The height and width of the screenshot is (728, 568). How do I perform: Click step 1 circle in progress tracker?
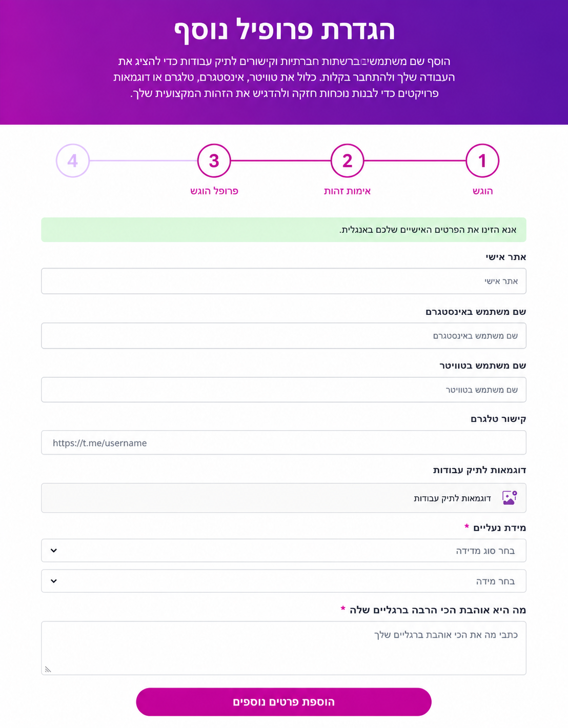pyautogui.click(x=482, y=160)
